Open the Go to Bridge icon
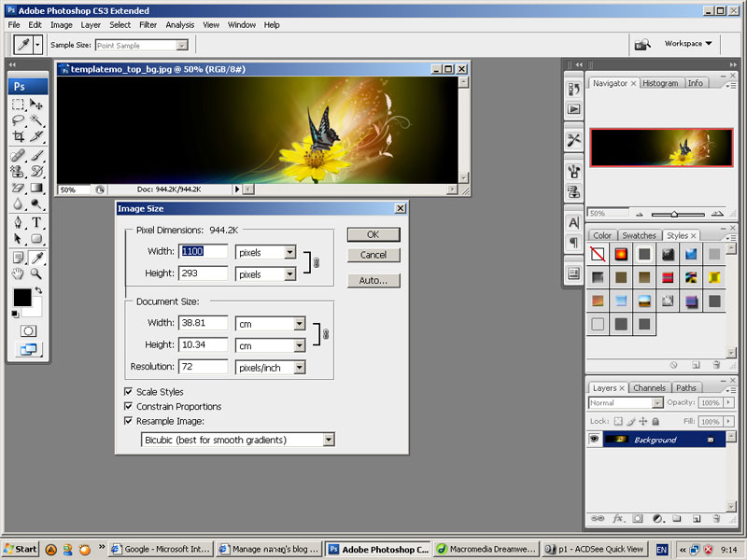This screenshot has width=747, height=560. (642, 45)
